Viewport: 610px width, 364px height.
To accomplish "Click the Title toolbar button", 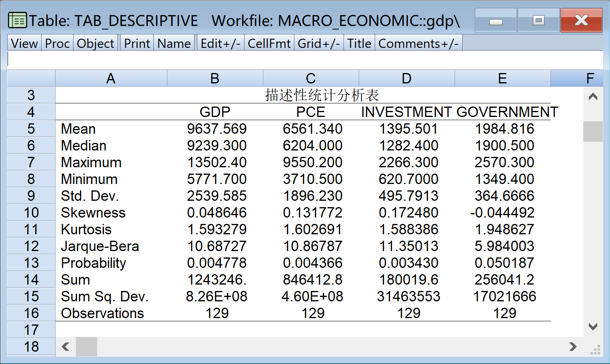I will [x=359, y=43].
